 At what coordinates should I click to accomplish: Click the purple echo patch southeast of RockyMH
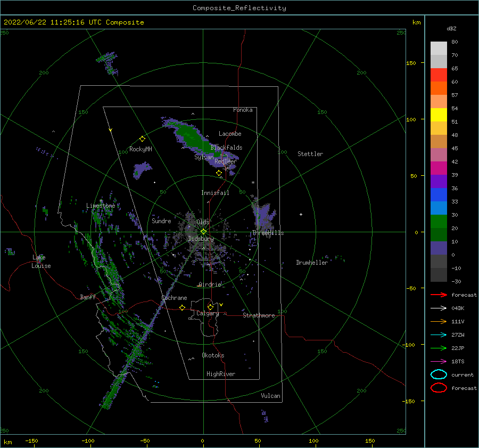[142, 170]
